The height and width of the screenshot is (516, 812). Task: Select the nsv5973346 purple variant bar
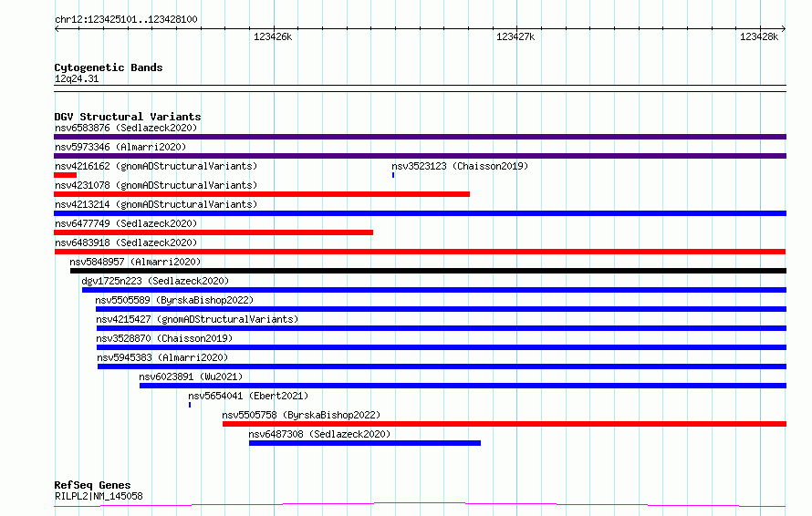coord(420,156)
